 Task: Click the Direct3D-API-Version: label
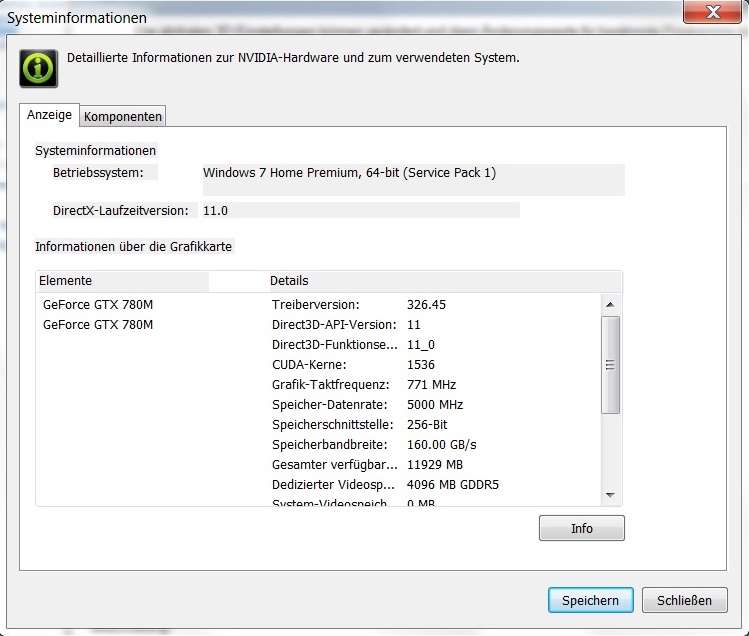point(334,325)
